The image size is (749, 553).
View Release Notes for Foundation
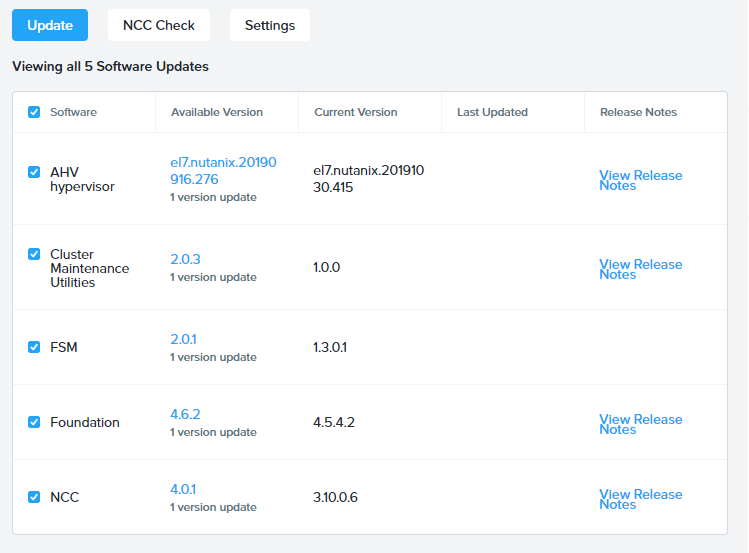point(641,424)
